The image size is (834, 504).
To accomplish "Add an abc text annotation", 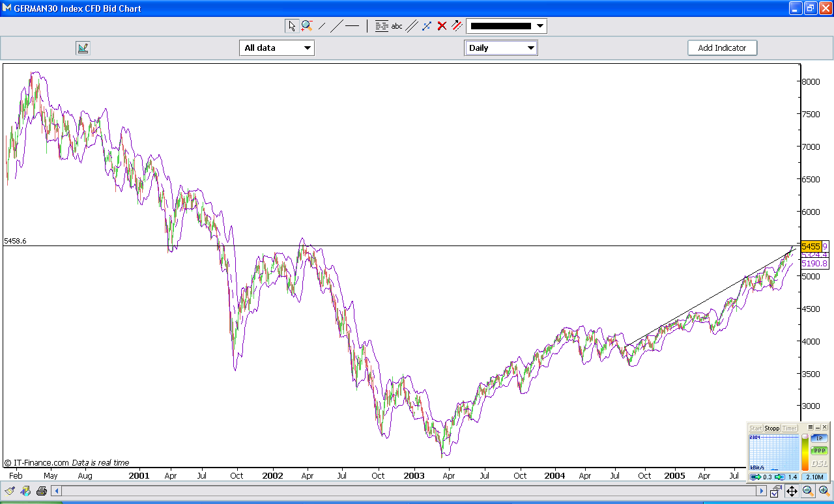I will pos(397,26).
